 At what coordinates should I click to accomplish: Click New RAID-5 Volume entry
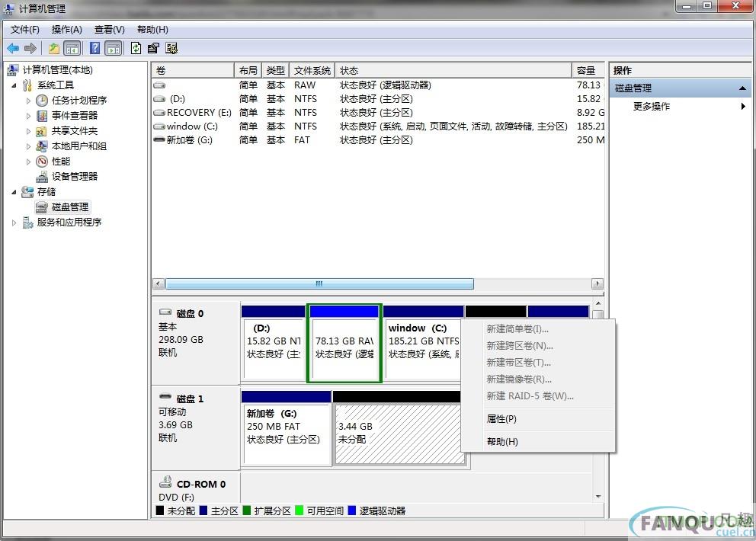(x=538, y=396)
